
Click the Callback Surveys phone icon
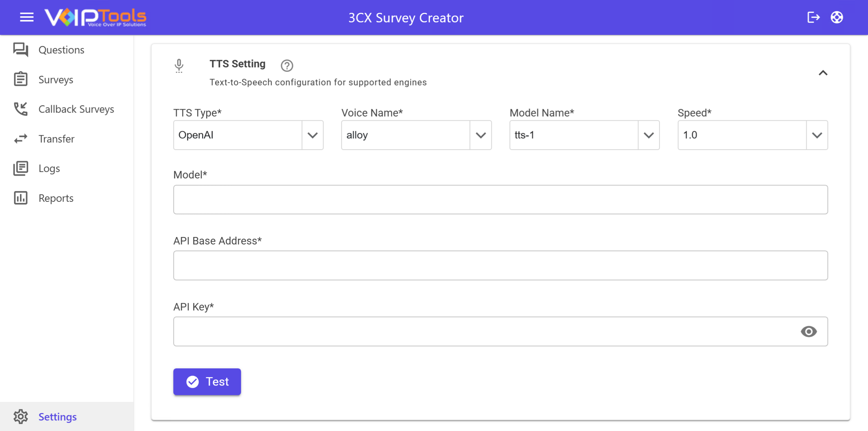coord(21,109)
